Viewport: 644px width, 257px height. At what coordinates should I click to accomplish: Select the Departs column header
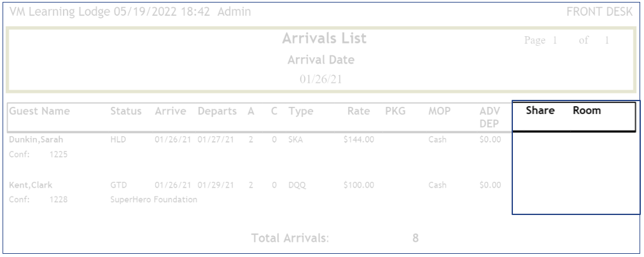pyautogui.click(x=217, y=111)
